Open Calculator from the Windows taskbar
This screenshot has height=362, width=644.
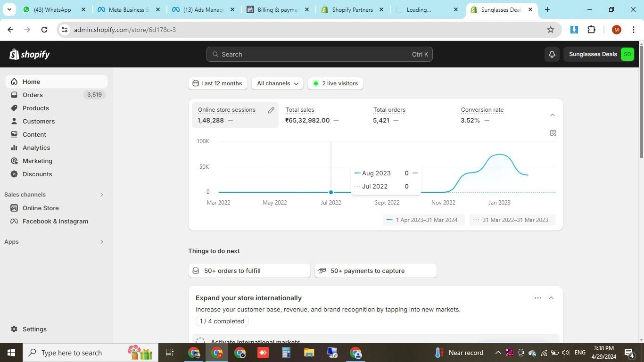coord(286,353)
